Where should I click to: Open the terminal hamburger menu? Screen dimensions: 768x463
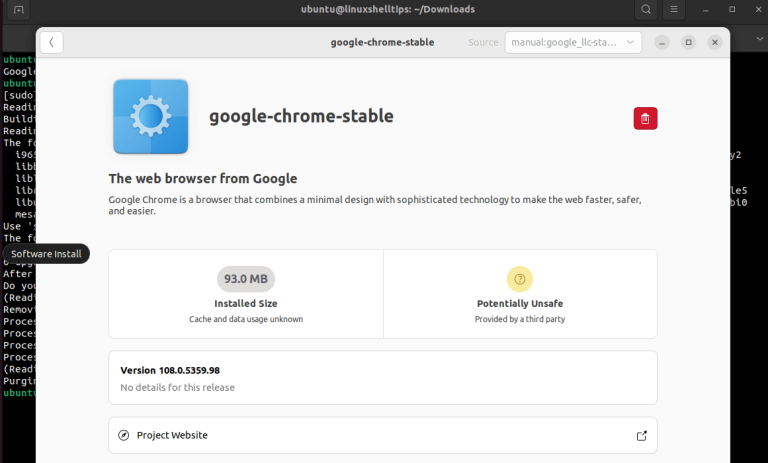(x=675, y=10)
